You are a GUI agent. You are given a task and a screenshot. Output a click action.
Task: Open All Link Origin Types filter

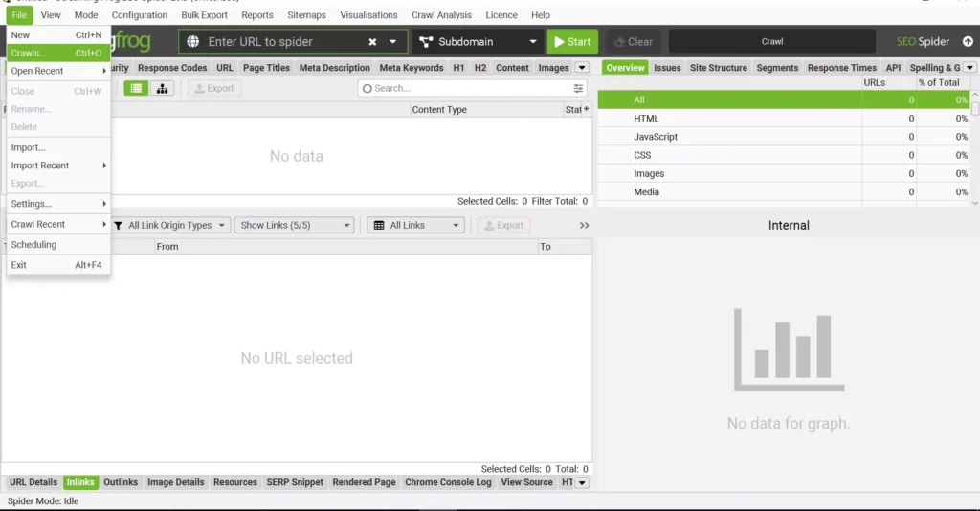(x=170, y=226)
